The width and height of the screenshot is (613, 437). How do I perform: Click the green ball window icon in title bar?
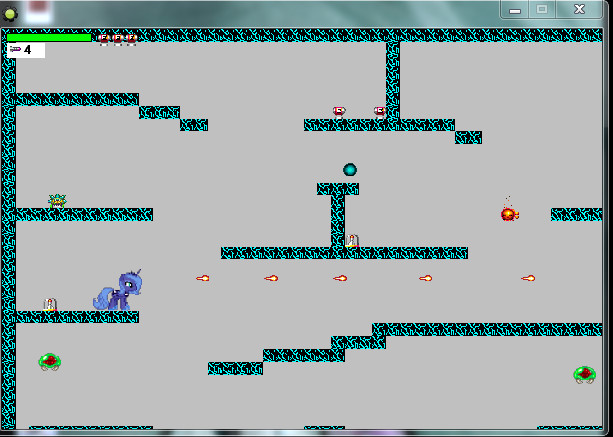[10, 14]
